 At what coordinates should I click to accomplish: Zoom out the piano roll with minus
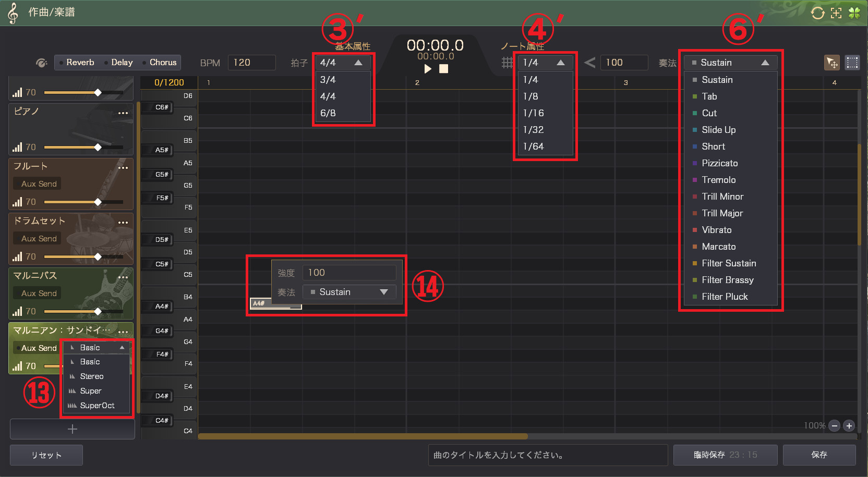point(834,426)
